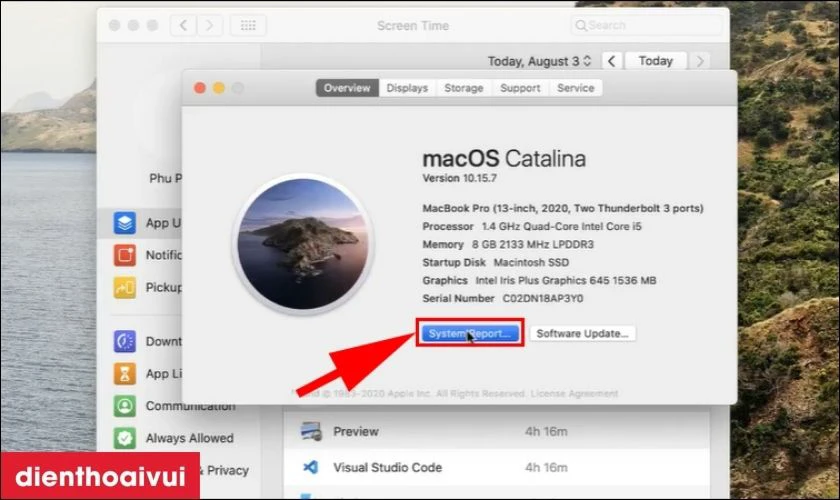840x500 pixels.
Task: Close the About This Mac window
Action: pos(200,88)
